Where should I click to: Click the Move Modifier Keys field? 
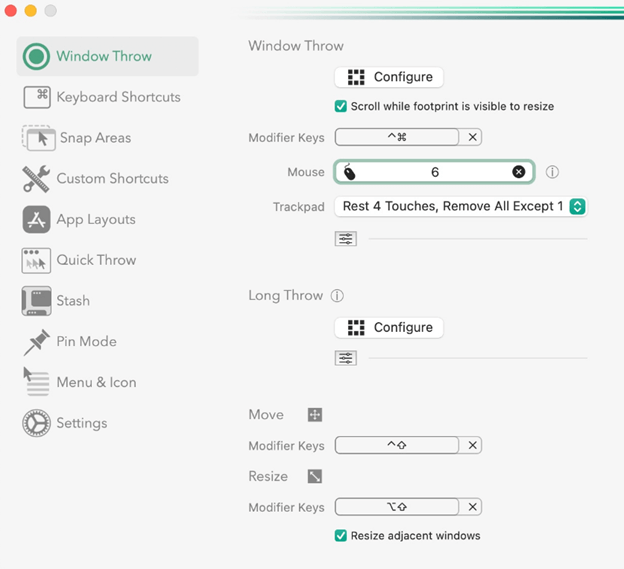click(x=397, y=446)
